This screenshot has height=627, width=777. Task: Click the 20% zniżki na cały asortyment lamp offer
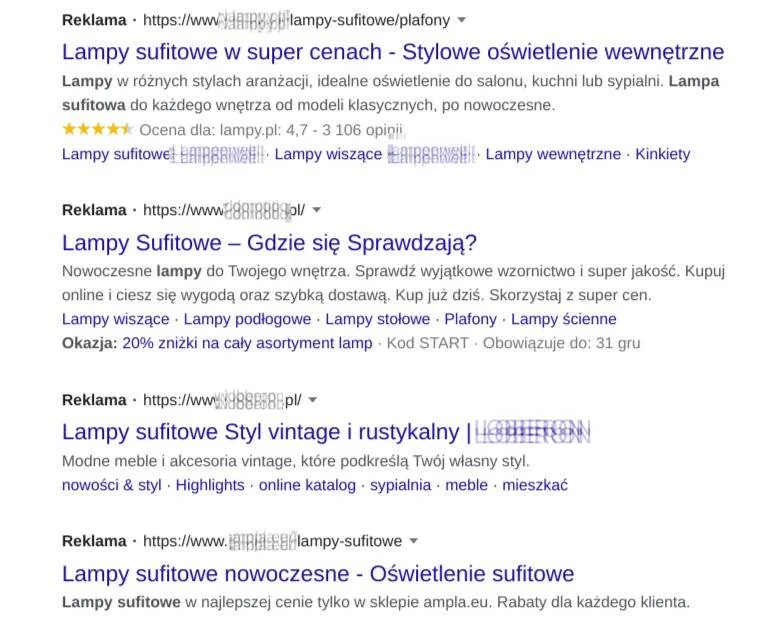(247, 343)
